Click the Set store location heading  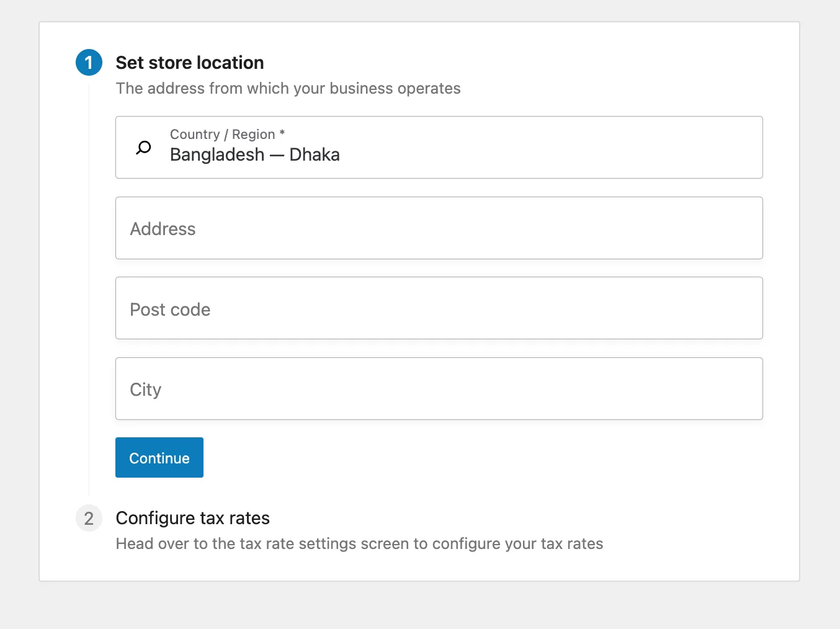190,63
